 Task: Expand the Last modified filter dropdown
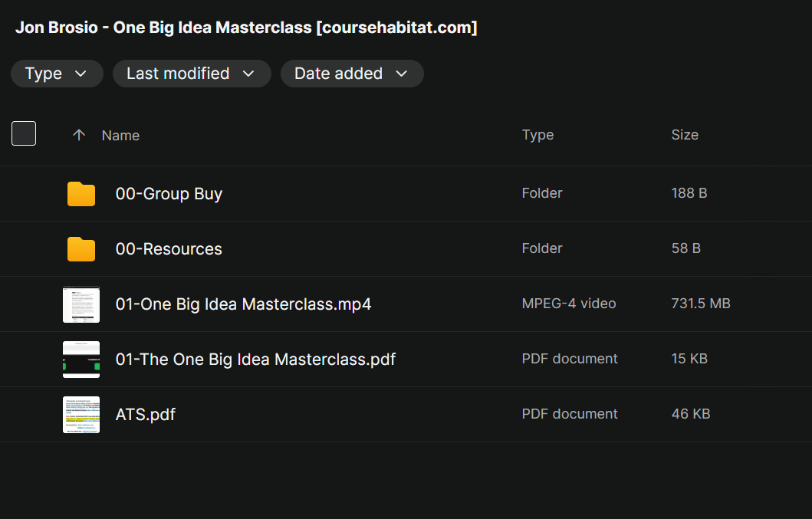192,74
